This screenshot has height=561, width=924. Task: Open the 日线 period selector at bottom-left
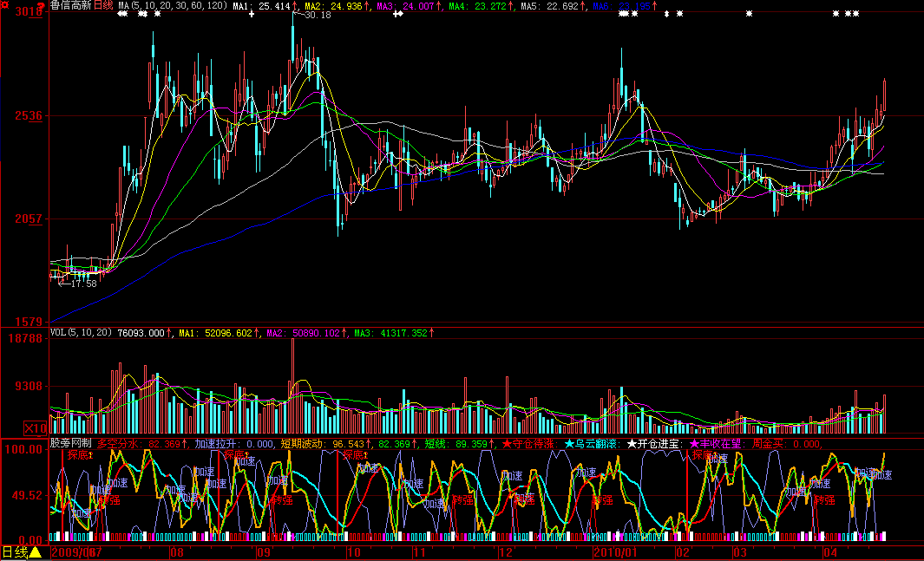pyautogui.click(x=15, y=551)
